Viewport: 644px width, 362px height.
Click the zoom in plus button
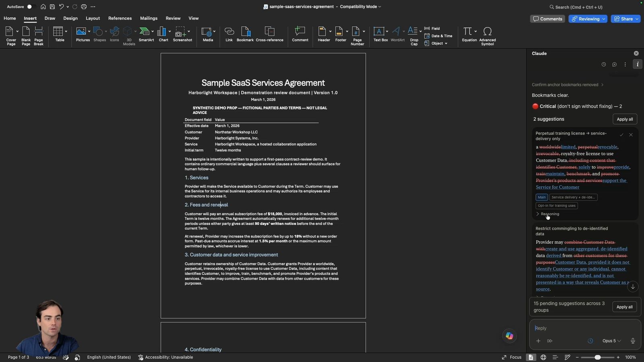point(618,357)
